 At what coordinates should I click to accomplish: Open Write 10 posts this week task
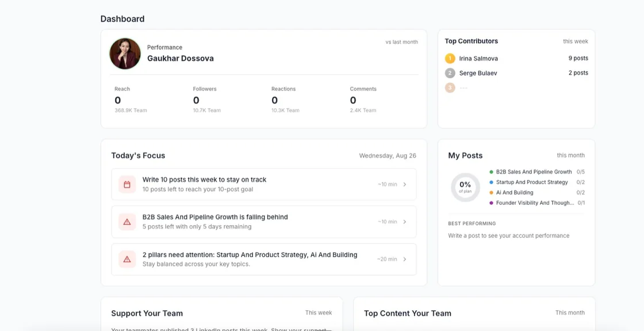coord(264,184)
